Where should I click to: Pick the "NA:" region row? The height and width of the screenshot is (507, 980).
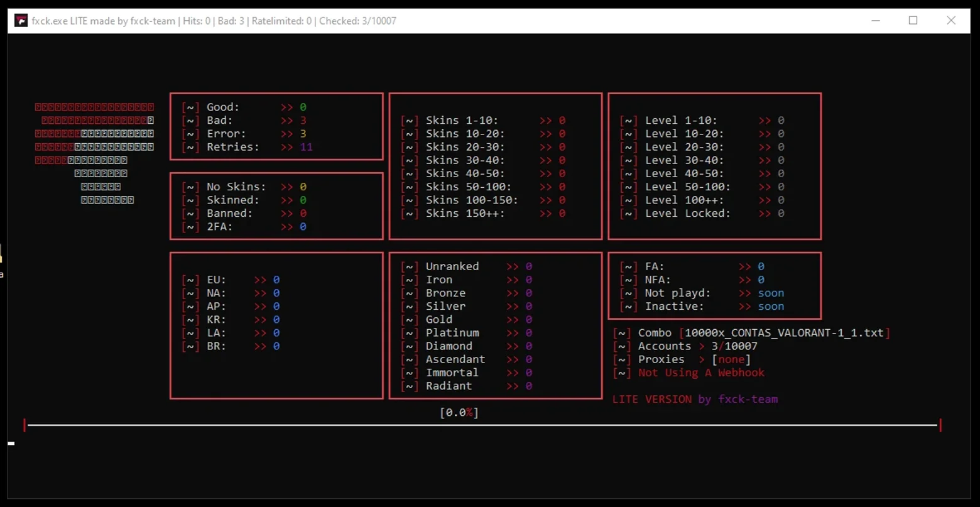coord(231,293)
